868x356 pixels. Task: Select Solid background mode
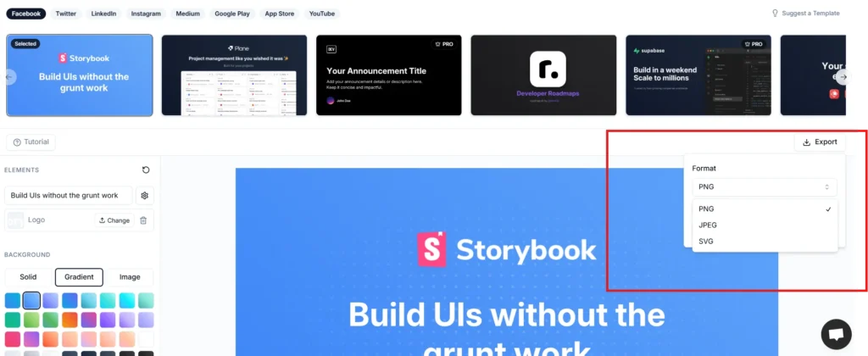28,277
